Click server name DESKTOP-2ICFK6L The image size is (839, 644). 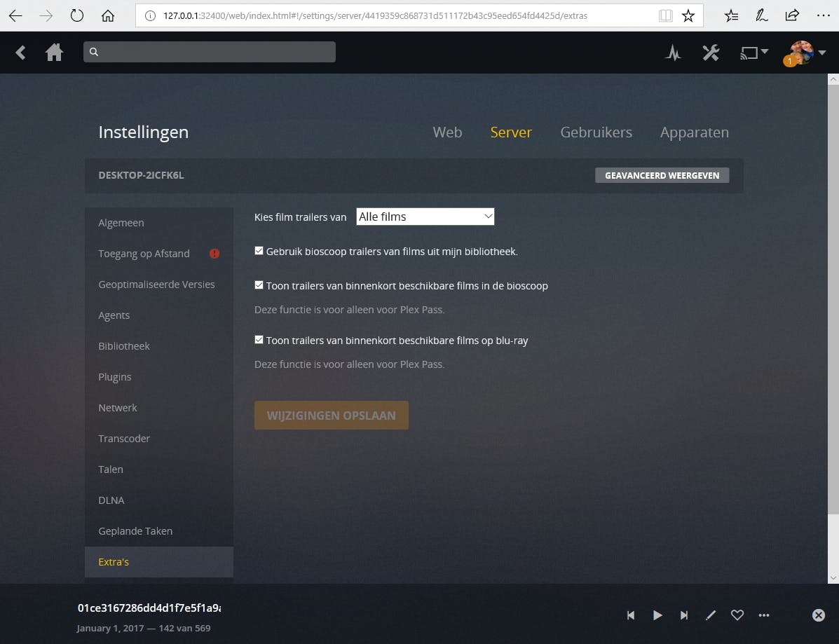click(142, 175)
